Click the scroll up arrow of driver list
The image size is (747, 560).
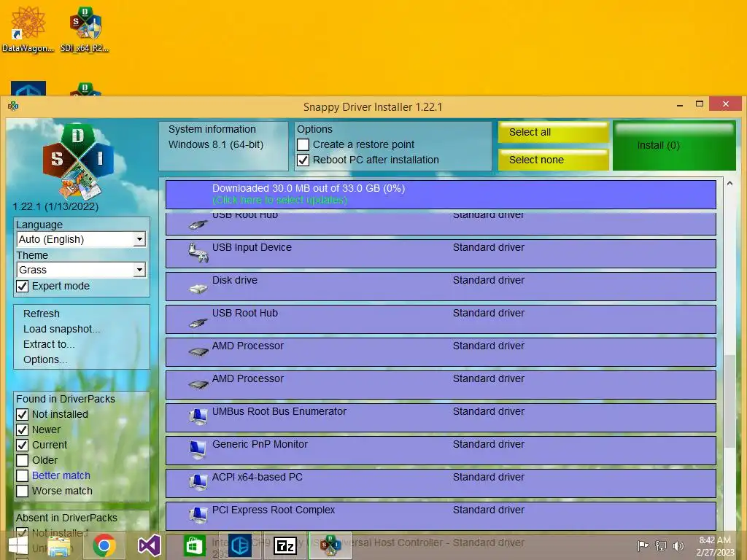(729, 183)
